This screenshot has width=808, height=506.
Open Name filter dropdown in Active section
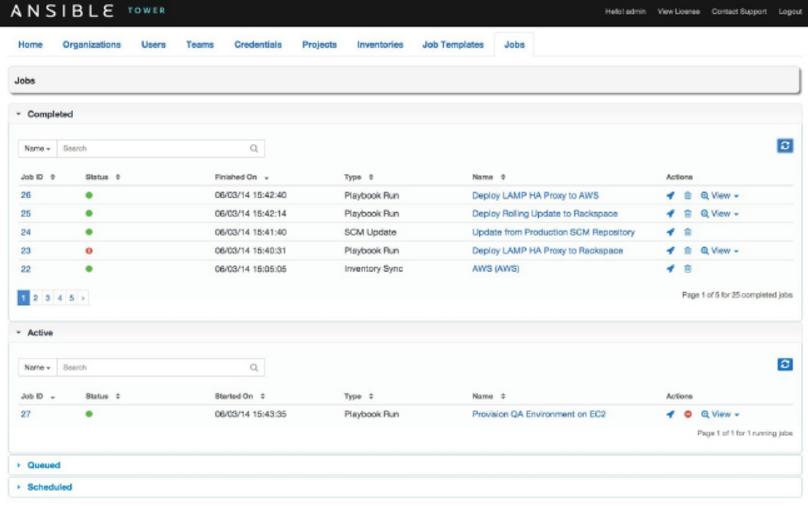click(37, 367)
